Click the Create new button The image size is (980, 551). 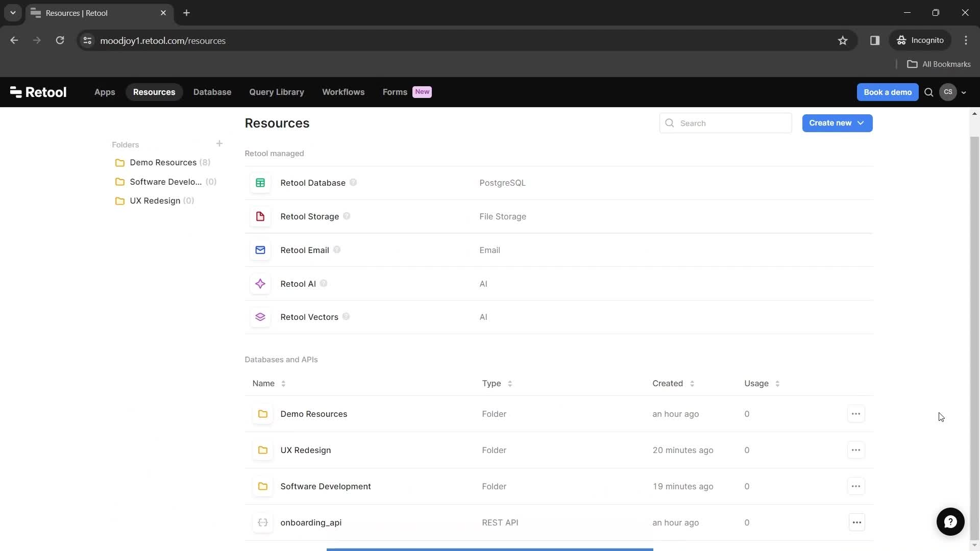[x=837, y=123]
